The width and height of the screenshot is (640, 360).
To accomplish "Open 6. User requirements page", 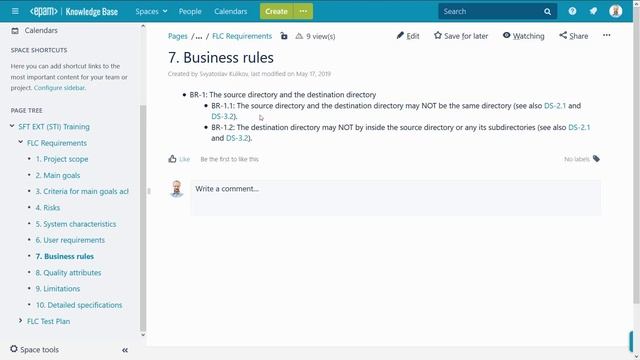I will coord(70,240).
